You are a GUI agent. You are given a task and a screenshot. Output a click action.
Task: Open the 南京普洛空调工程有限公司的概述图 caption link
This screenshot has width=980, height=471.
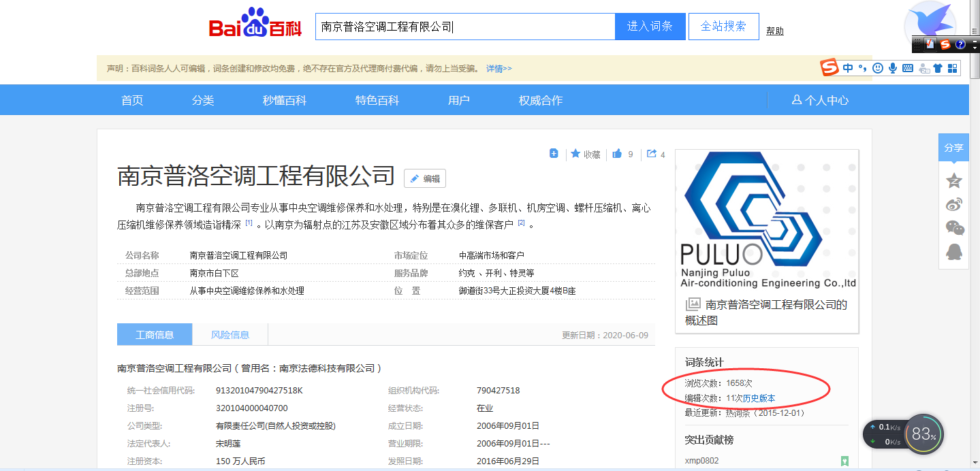[766, 312]
